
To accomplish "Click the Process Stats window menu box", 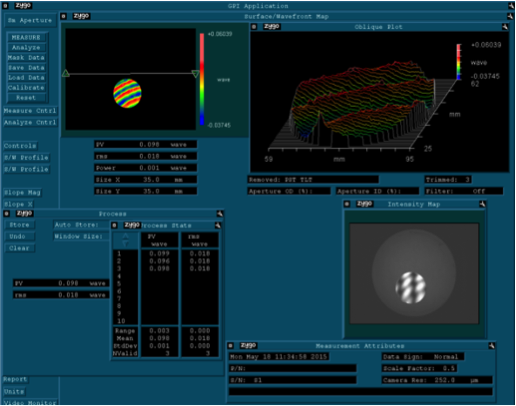I will (114, 225).
